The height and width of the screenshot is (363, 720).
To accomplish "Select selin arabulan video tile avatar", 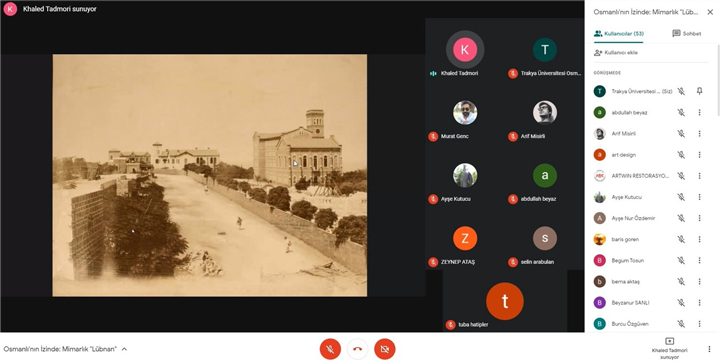I will pyautogui.click(x=545, y=238).
